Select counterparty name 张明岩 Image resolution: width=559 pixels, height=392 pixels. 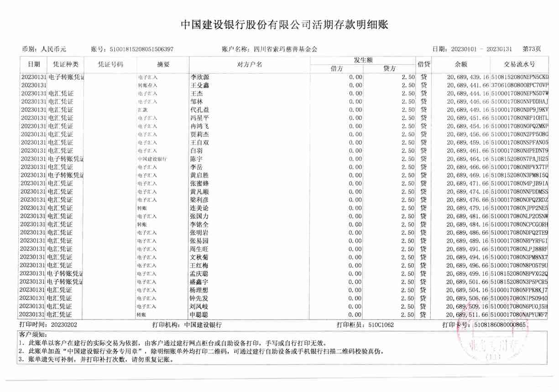point(199,233)
